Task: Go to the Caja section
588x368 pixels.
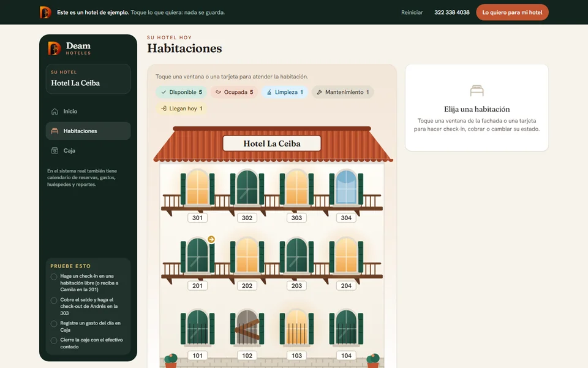Action: [88, 151]
